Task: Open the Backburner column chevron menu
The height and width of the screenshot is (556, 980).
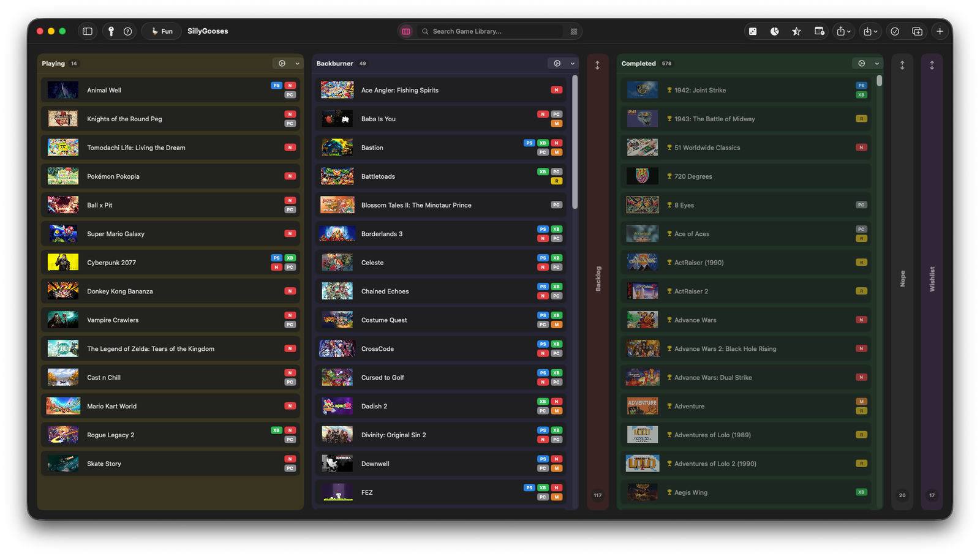Action: point(573,64)
